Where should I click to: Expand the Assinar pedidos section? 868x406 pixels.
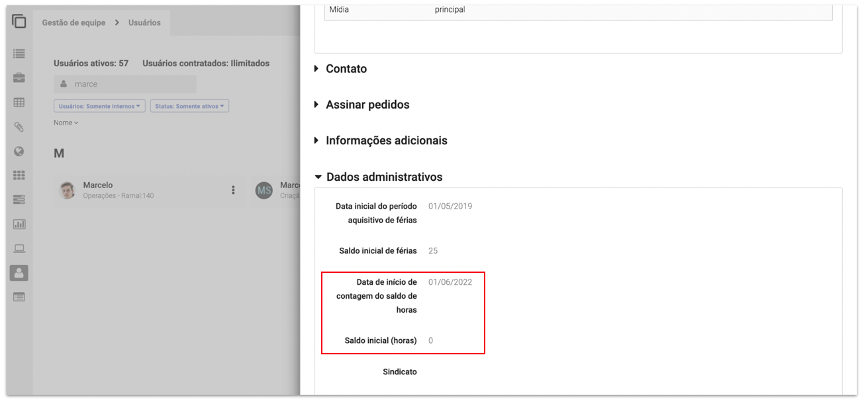[x=367, y=105]
